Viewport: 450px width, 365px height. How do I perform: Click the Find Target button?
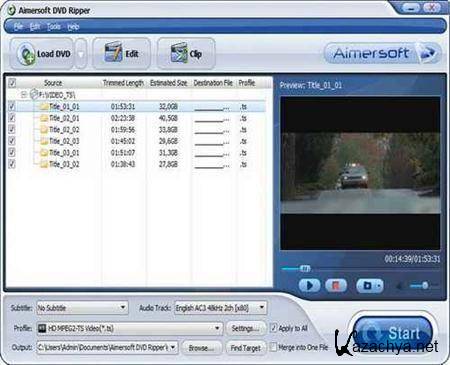tap(246, 348)
